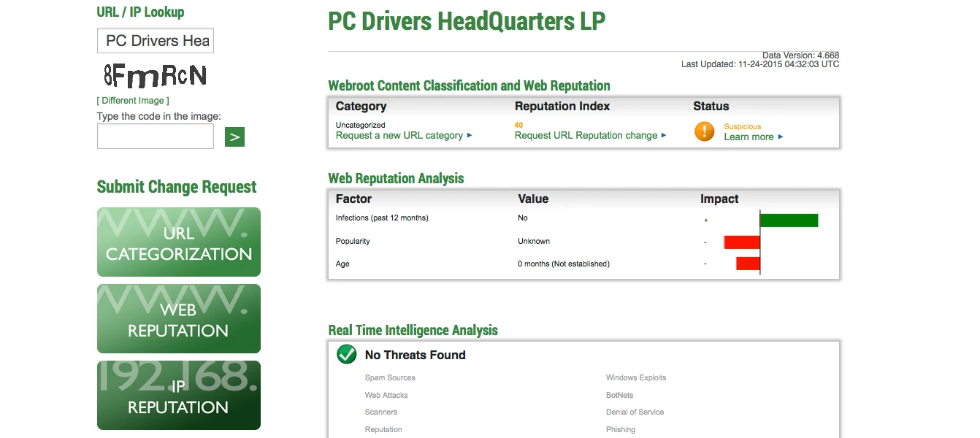
Task: Click the Spam Sources threat item
Action: (390, 378)
